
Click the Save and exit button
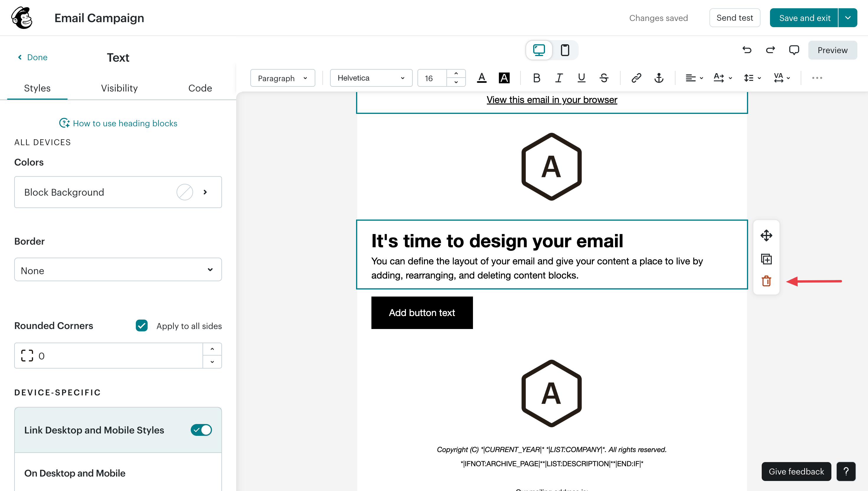coord(804,18)
